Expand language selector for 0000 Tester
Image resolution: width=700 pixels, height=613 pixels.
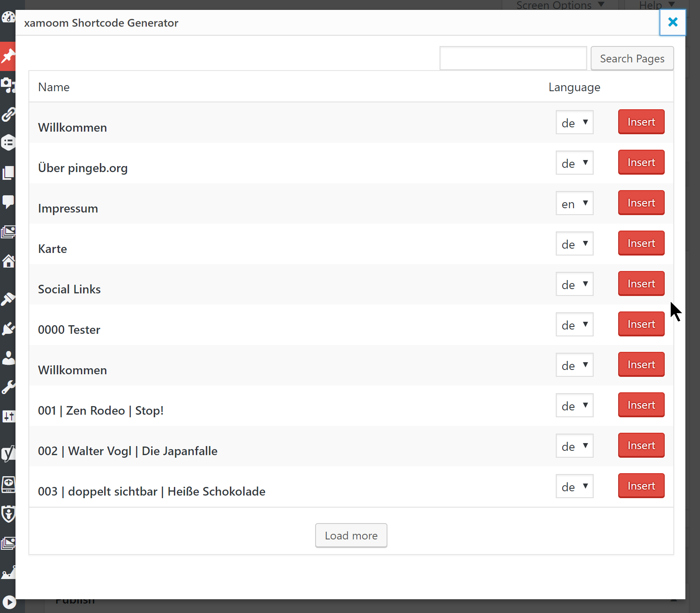(x=574, y=324)
